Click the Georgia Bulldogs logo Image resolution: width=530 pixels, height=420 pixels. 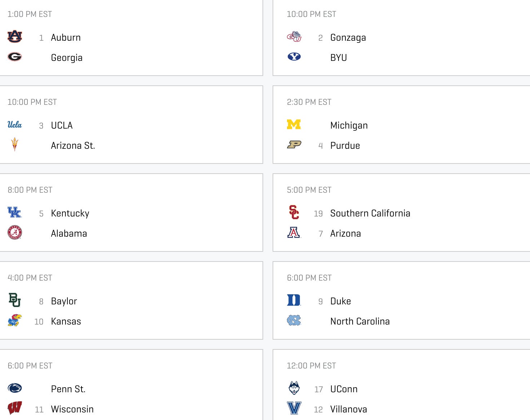tap(15, 57)
